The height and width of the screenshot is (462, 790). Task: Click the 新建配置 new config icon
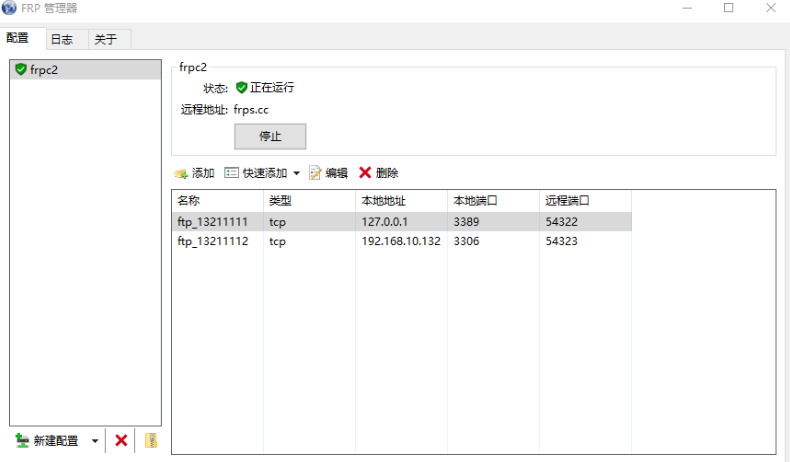(x=22, y=440)
